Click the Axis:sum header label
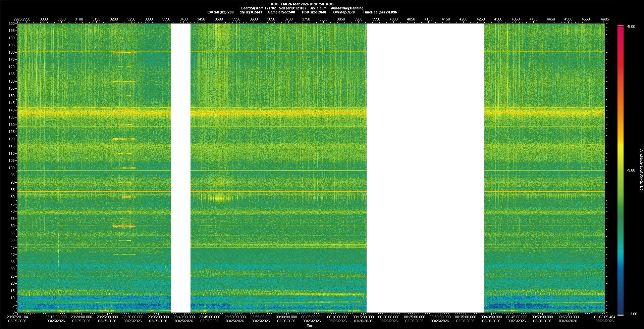 (318, 8)
